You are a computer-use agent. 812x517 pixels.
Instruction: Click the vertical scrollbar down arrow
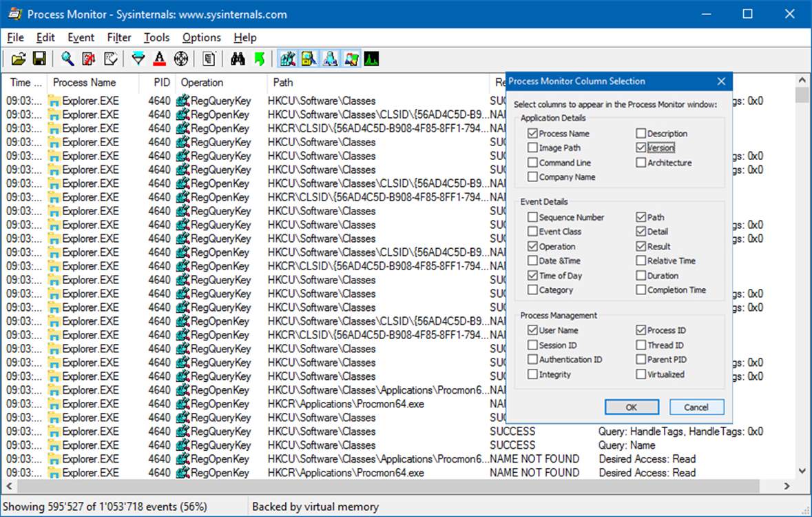tap(802, 472)
